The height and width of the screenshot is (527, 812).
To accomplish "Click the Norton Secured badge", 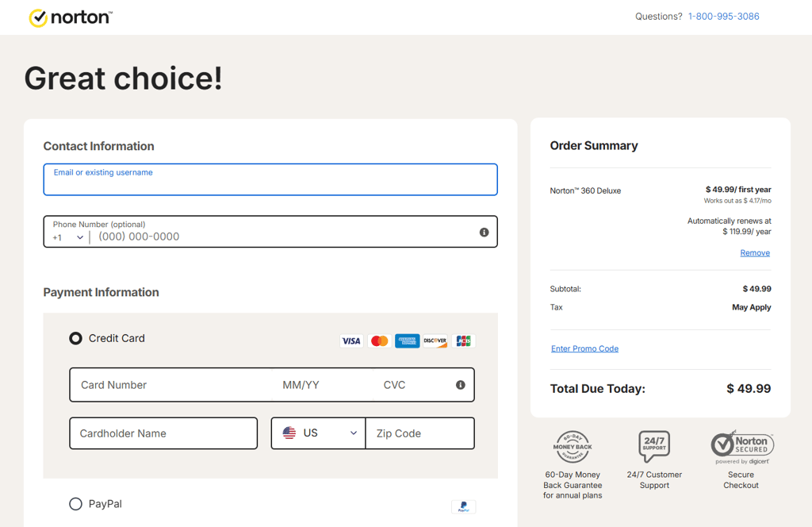I will [x=741, y=447].
